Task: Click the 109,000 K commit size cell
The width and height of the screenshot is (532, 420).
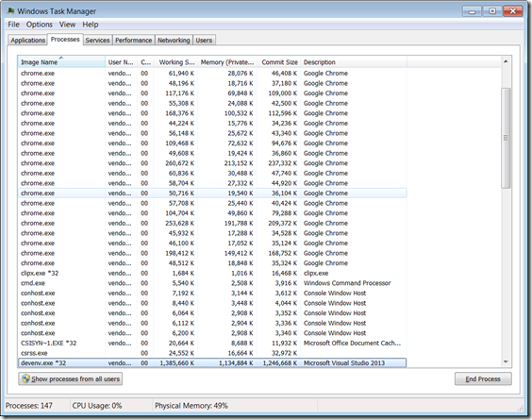Action: pyautogui.click(x=283, y=93)
